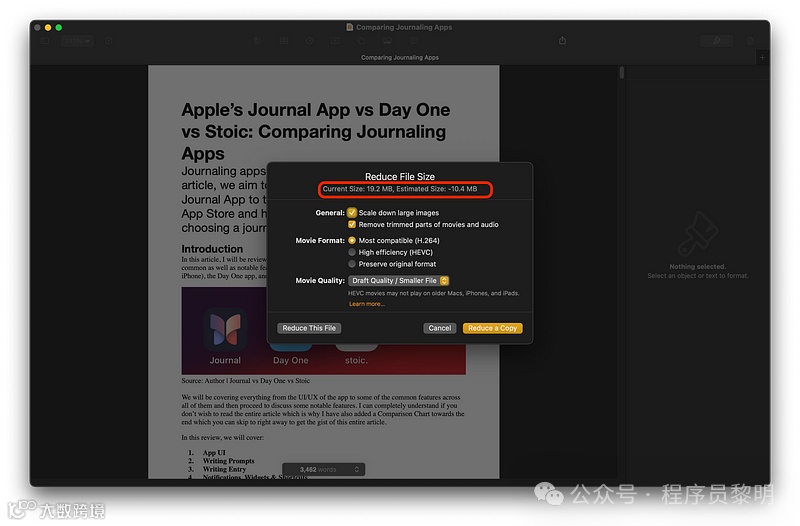Follow the Learn more link

tap(366, 304)
